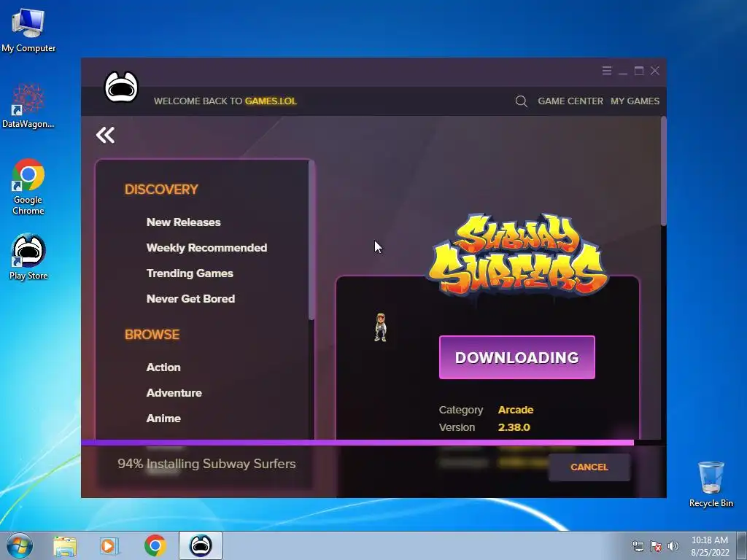This screenshot has height=560, width=747.
Task: Click the version number 2.38.0
Action: [514, 427]
